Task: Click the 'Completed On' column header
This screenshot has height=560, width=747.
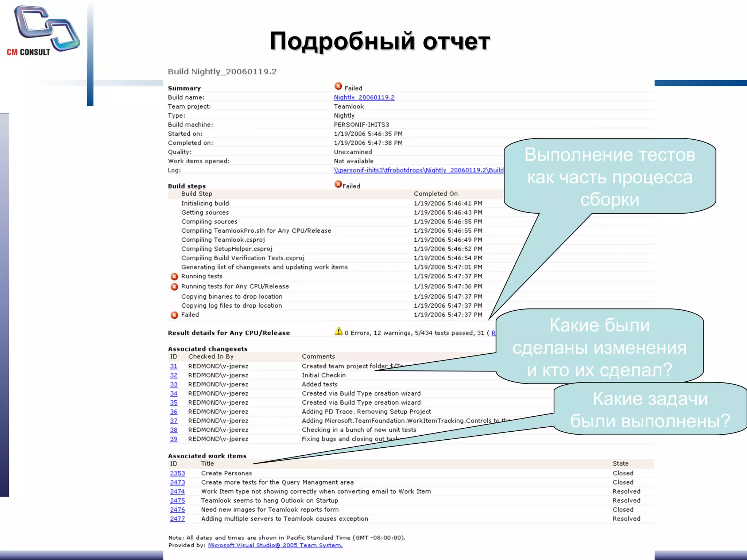Action: tap(436, 194)
